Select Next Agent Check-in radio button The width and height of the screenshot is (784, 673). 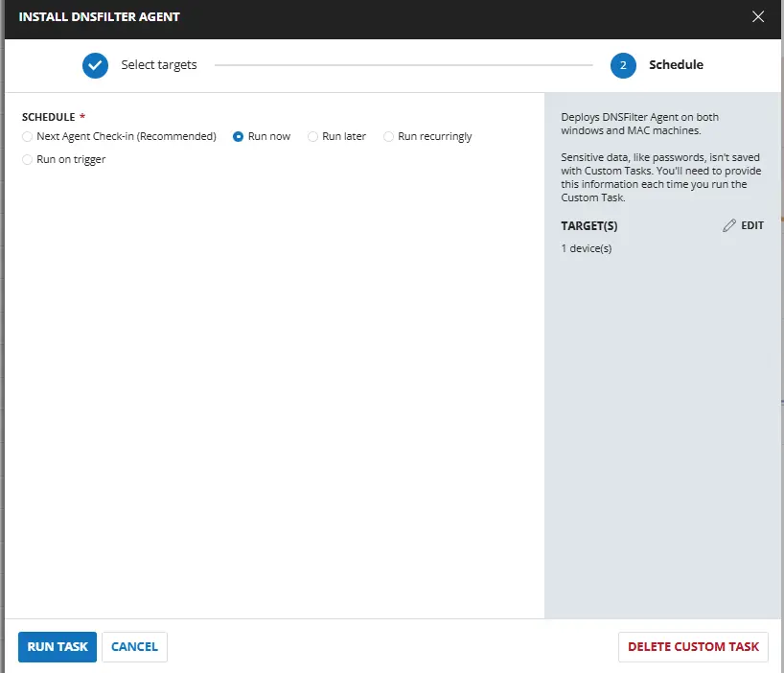[28, 137]
